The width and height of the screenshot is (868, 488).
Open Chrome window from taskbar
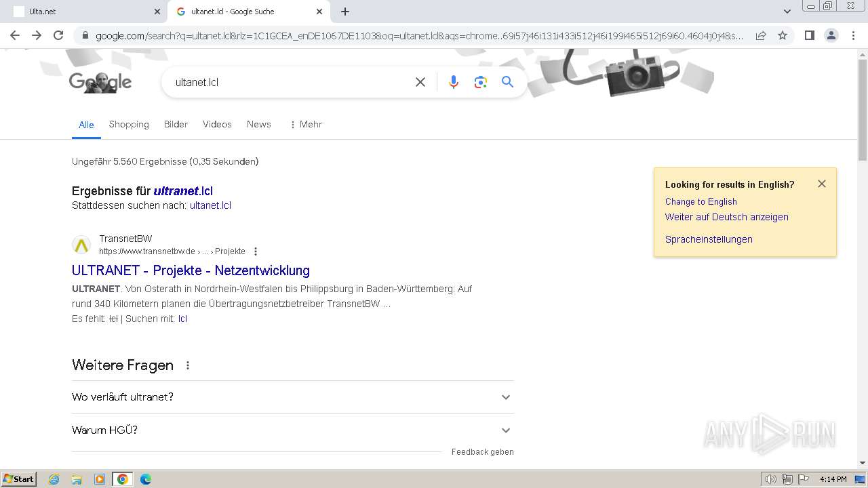coord(123,479)
